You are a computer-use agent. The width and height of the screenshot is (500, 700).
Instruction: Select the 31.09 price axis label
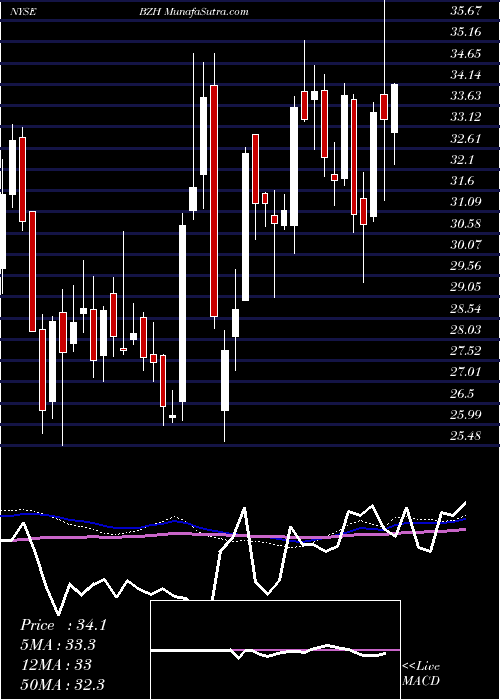tap(466, 202)
